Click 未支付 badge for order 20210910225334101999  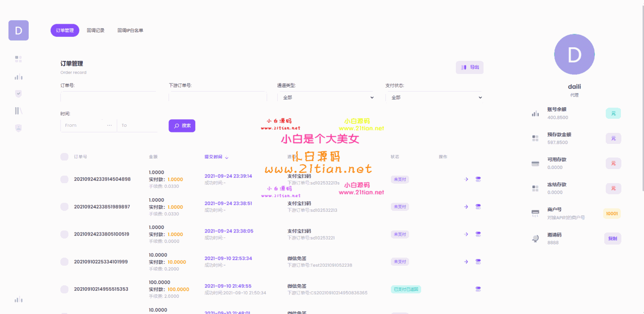(399, 262)
